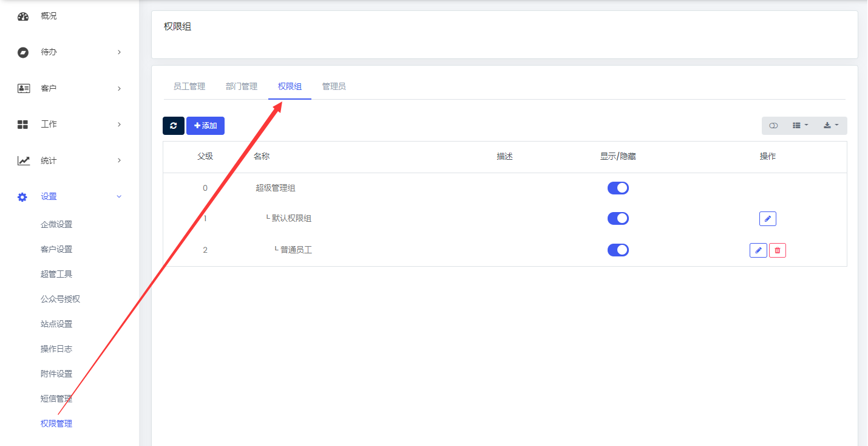The height and width of the screenshot is (446, 868).
Task: Switch to the 管理员 tab
Action: [334, 87]
